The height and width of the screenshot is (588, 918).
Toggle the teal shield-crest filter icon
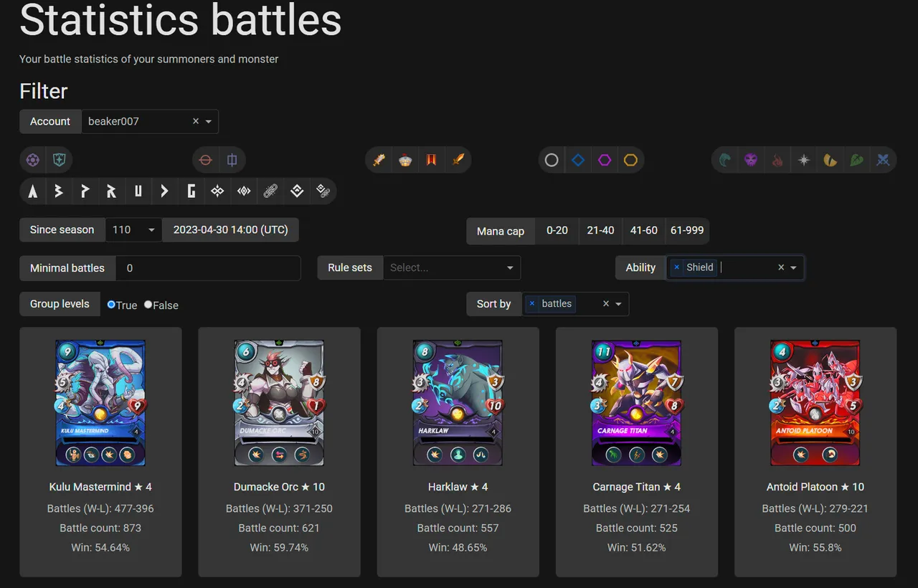(x=59, y=160)
